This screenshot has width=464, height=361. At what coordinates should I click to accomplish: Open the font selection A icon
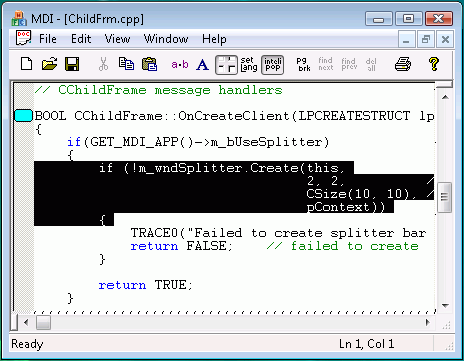202,65
